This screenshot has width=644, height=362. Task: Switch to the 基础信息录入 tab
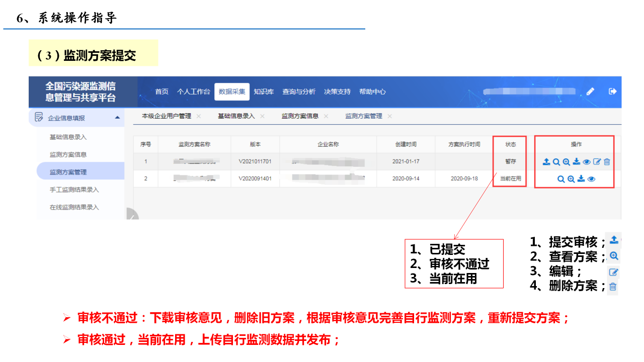tap(236, 116)
